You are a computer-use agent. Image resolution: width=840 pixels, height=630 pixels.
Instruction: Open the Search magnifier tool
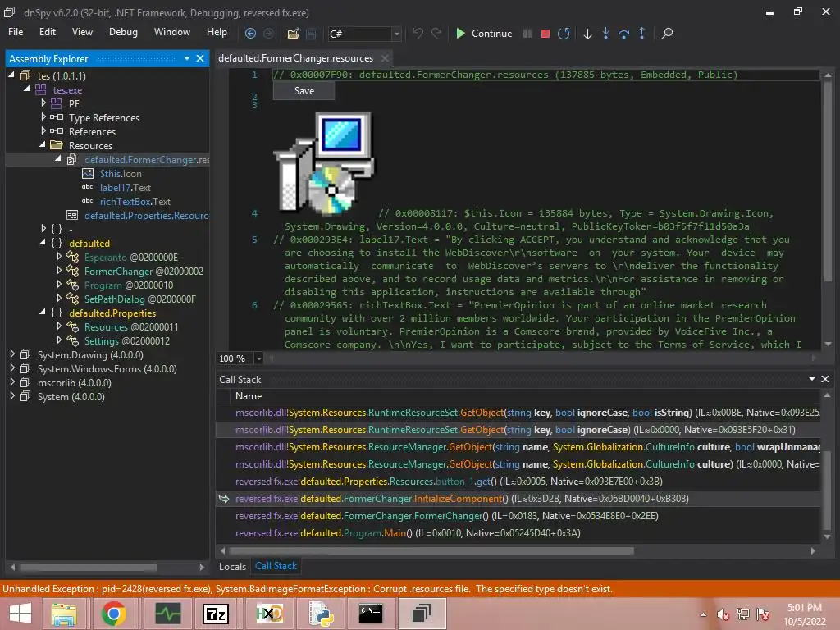pos(666,33)
